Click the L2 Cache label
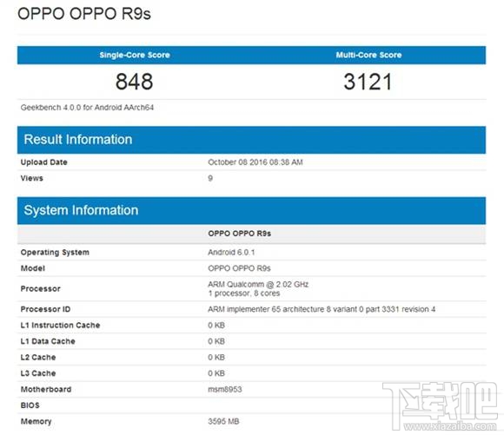The height and width of the screenshot is (435, 504). pos(38,358)
